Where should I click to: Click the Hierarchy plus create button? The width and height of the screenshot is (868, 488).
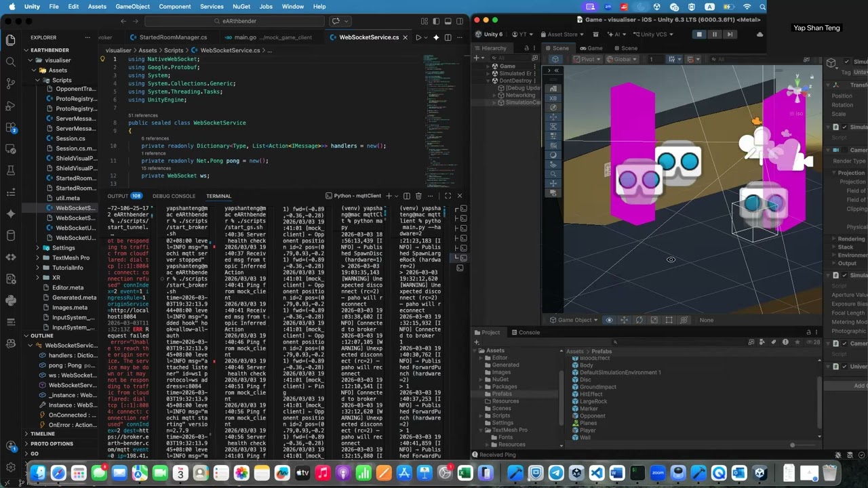[479, 58]
